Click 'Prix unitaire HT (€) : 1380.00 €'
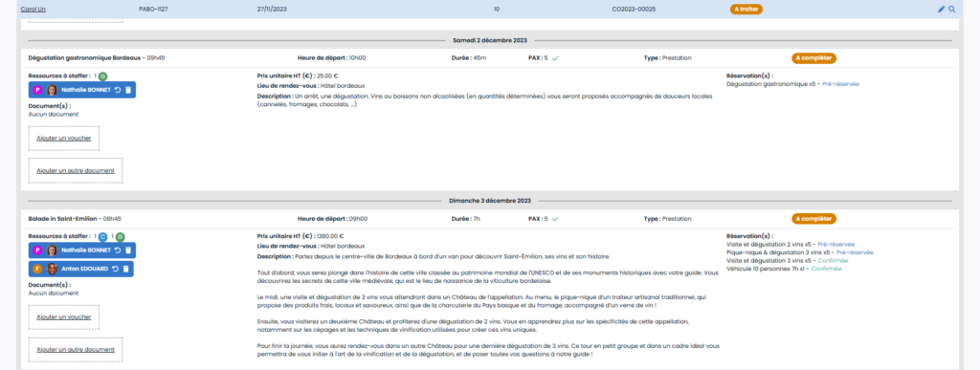The height and width of the screenshot is (370, 980). 301,237
